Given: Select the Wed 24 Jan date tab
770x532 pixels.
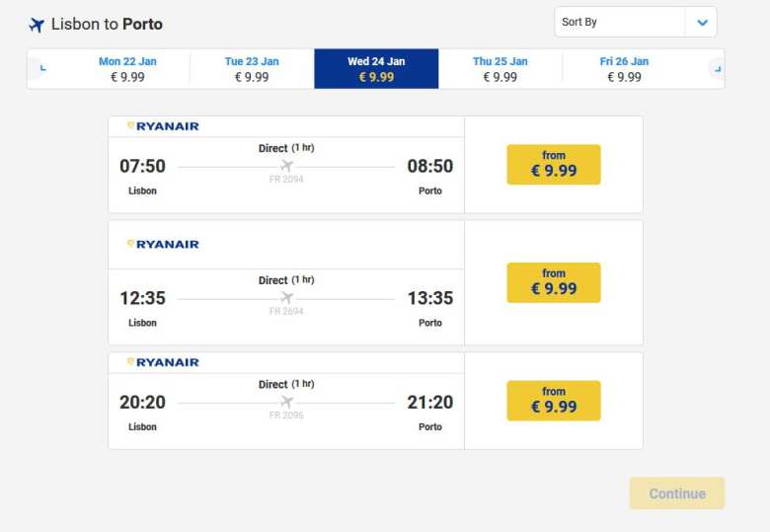Looking at the screenshot, I should (376, 69).
